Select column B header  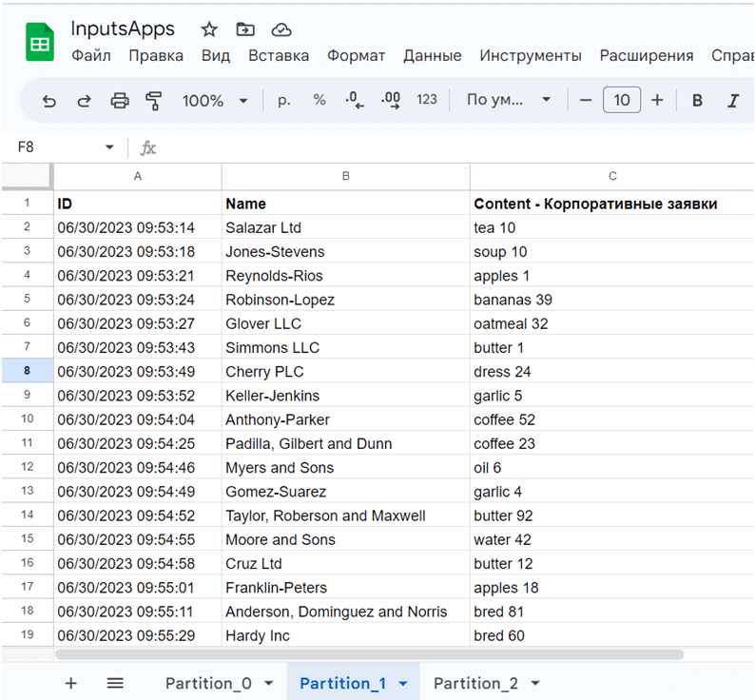coord(346,176)
